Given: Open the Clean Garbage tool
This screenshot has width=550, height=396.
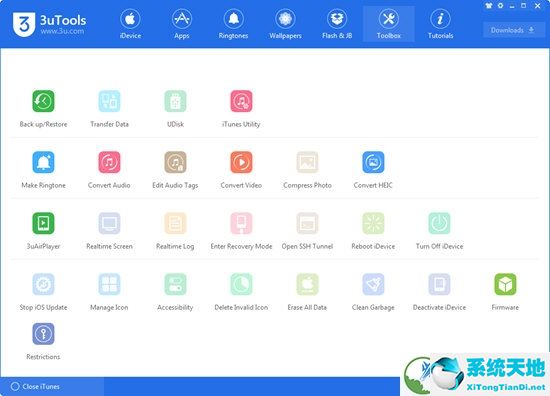Looking at the screenshot, I should coord(373,284).
